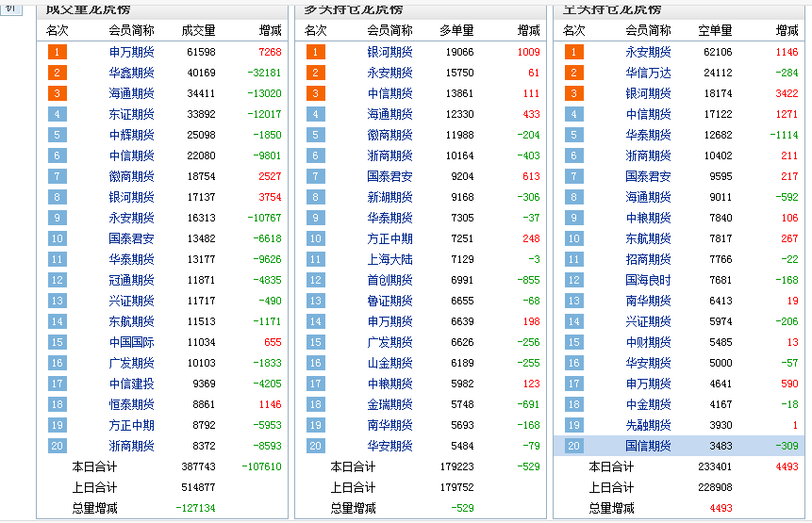This screenshot has height=523, width=812.
Task: Select 上海大陆 member link
Action: tap(389, 259)
